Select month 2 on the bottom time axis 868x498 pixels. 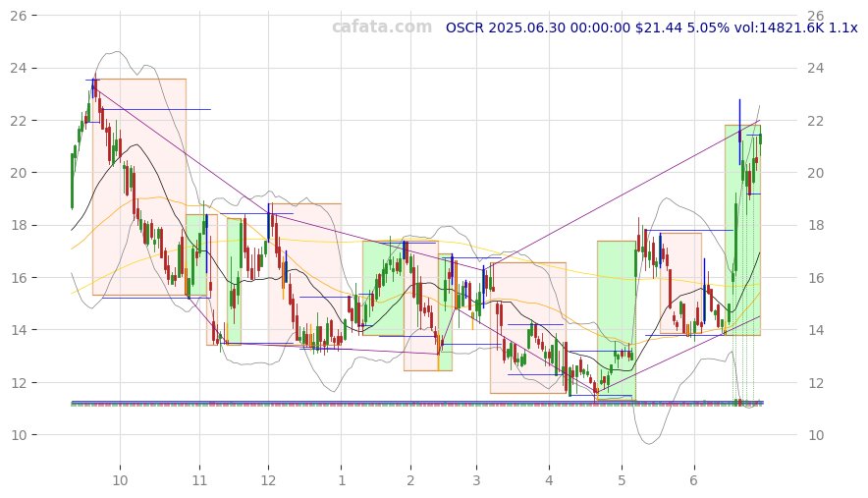pyautogui.click(x=410, y=480)
